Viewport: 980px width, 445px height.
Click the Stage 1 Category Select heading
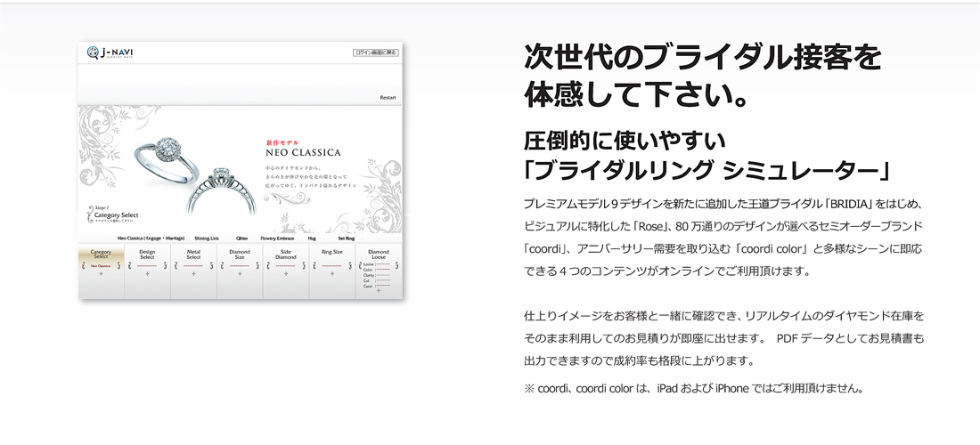click(114, 214)
